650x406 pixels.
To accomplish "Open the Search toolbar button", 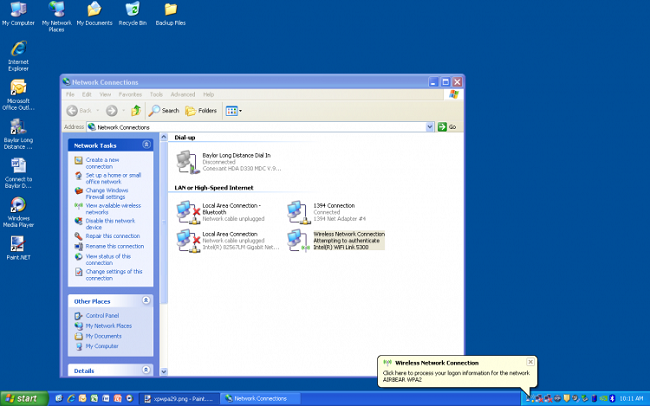I will pyautogui.click(x=164, y=111).
